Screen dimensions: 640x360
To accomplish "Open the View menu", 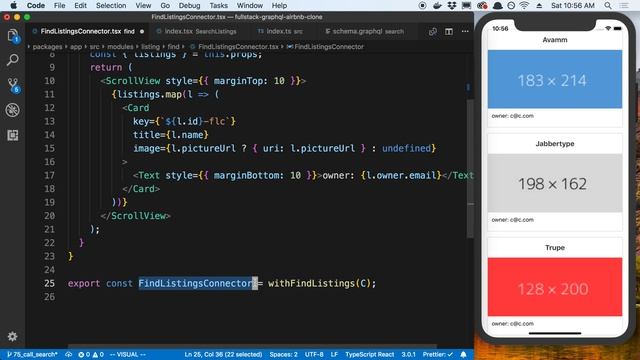I will (143, 6).
